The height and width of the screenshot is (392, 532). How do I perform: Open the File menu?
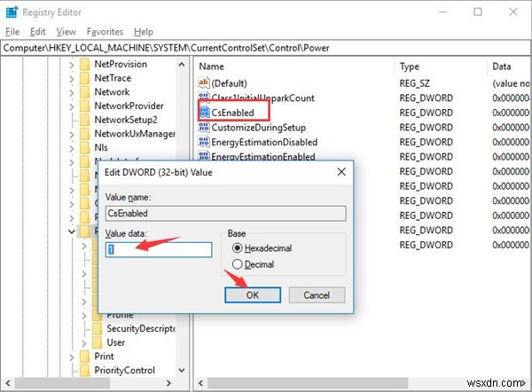(x=12, y=32)
